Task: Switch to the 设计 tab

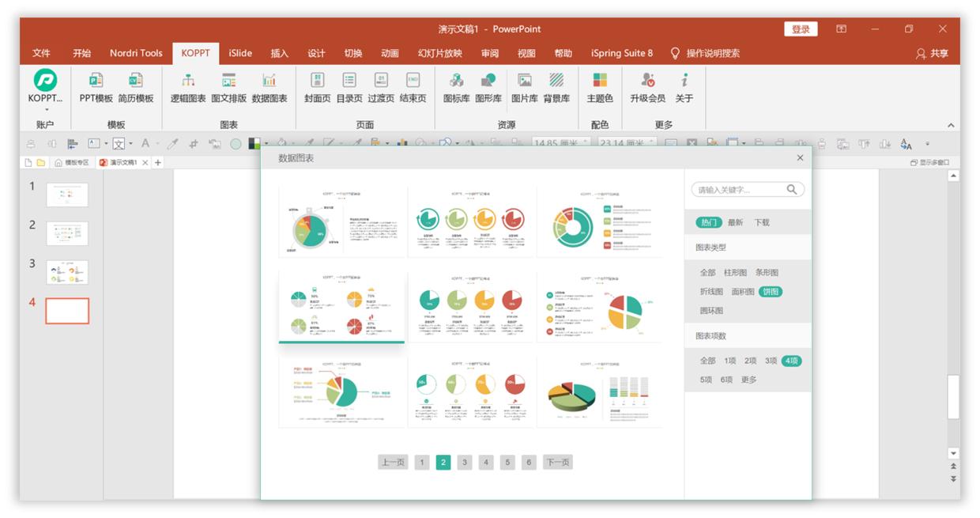Action: pyautogui.click(x=316, y=53)
